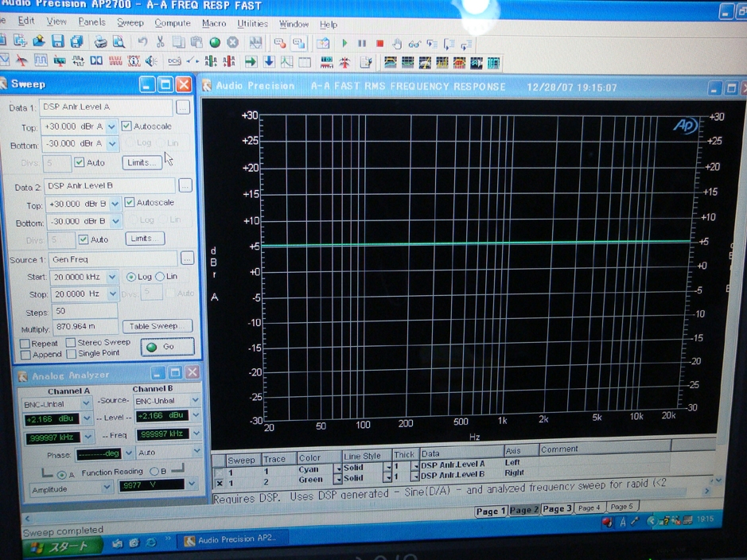This screenshot has height=560, width=747.
Task: Run macro with green play arrow
Action: click(344, 43)
